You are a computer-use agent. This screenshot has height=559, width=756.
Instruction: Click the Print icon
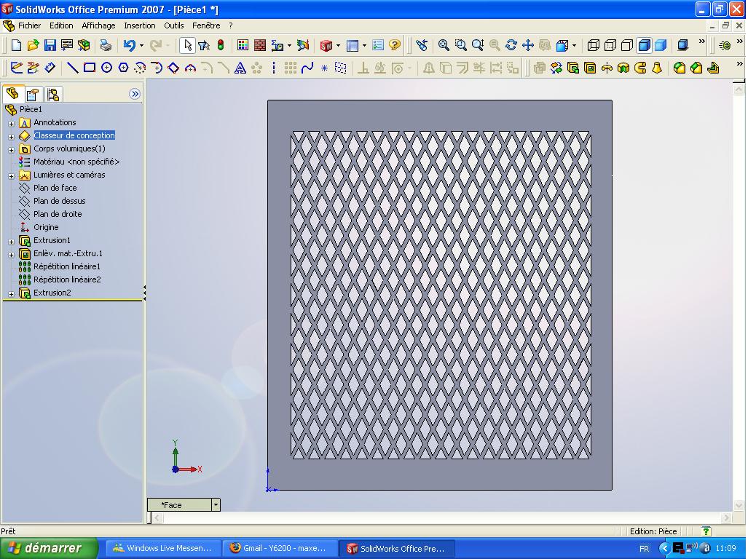coord(106,45)
